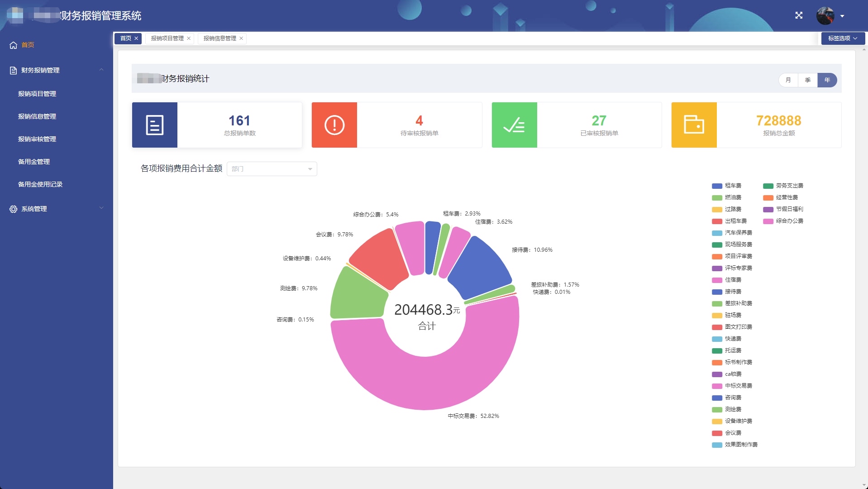
Task: Click the 评标专家费 legend color swatch
Action: pyautogui.click(x=717, y=268)
